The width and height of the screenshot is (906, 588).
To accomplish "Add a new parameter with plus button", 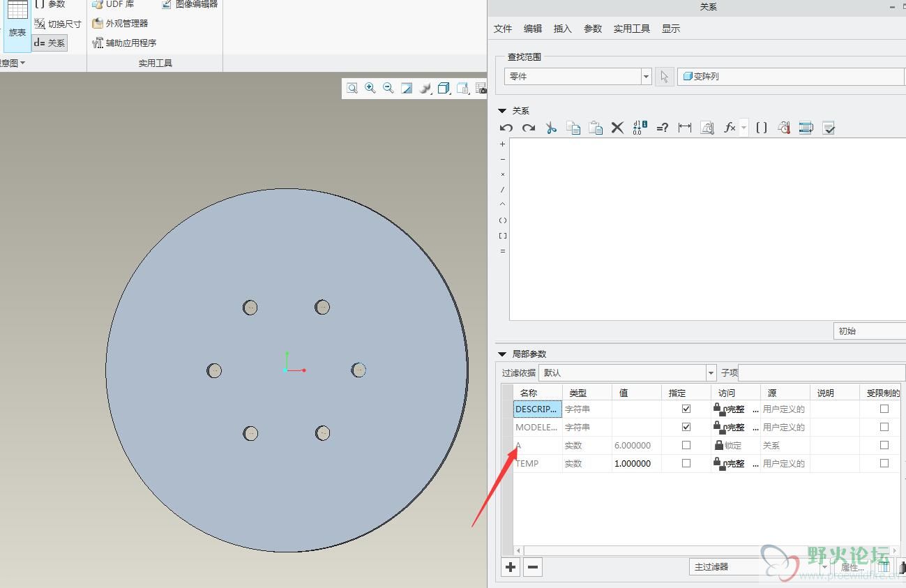I will (511, 567).
